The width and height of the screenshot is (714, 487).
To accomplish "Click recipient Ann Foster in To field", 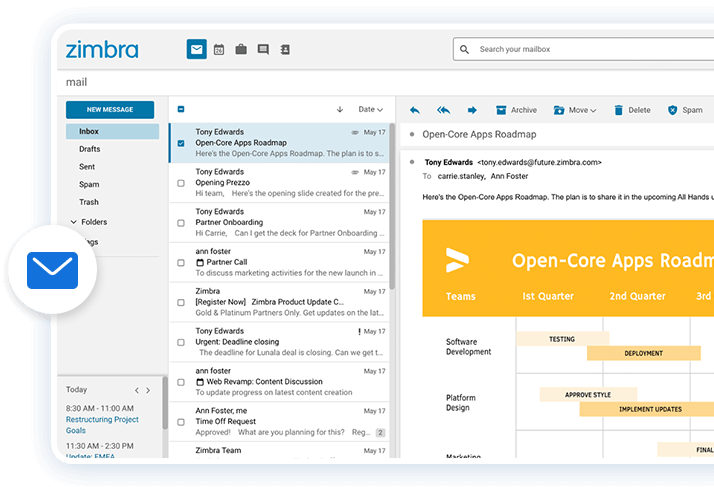I will tap(509, 176).
